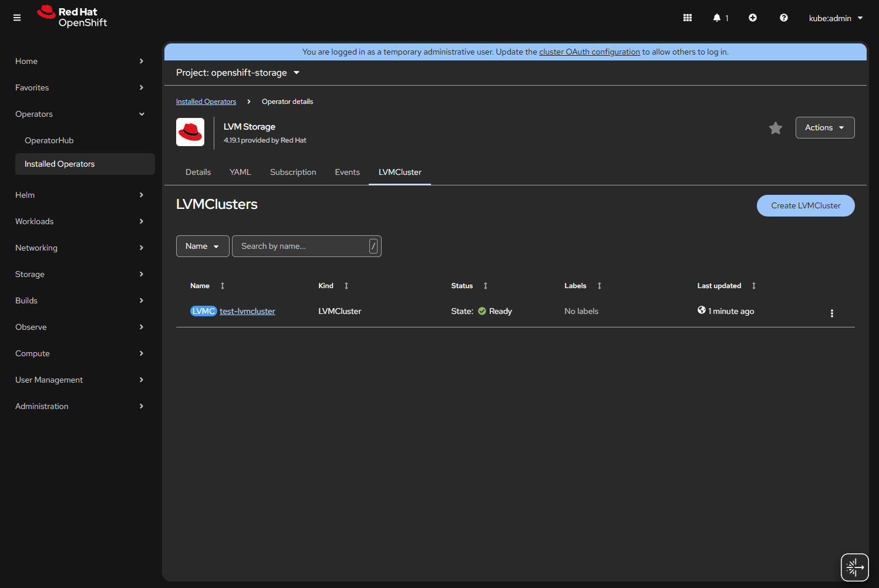Toggle the hamburger navigation menu
This screenshot has height=588, width=879.
(x=17, y=18)
